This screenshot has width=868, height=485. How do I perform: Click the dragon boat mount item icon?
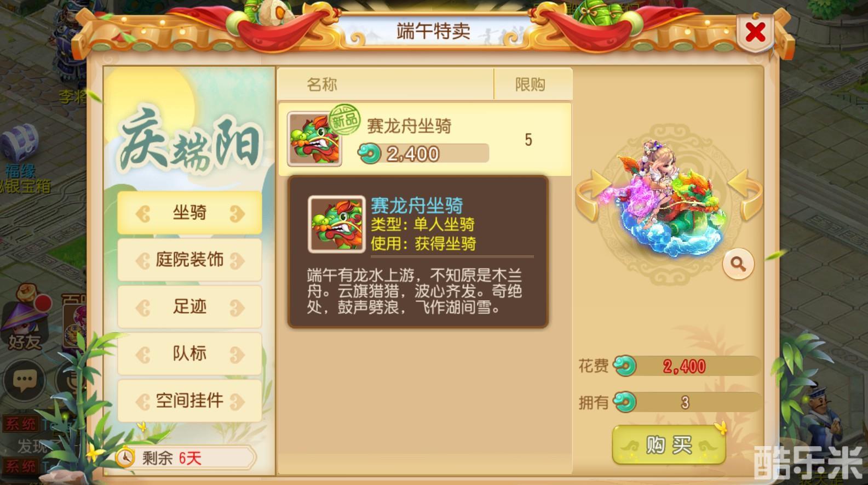click(x=314, y=139)
